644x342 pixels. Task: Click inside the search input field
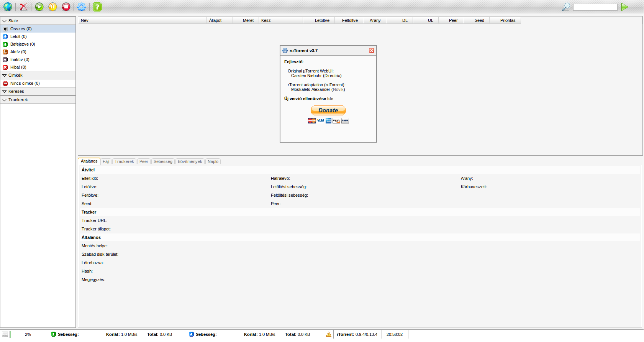(x=595, y=7)
